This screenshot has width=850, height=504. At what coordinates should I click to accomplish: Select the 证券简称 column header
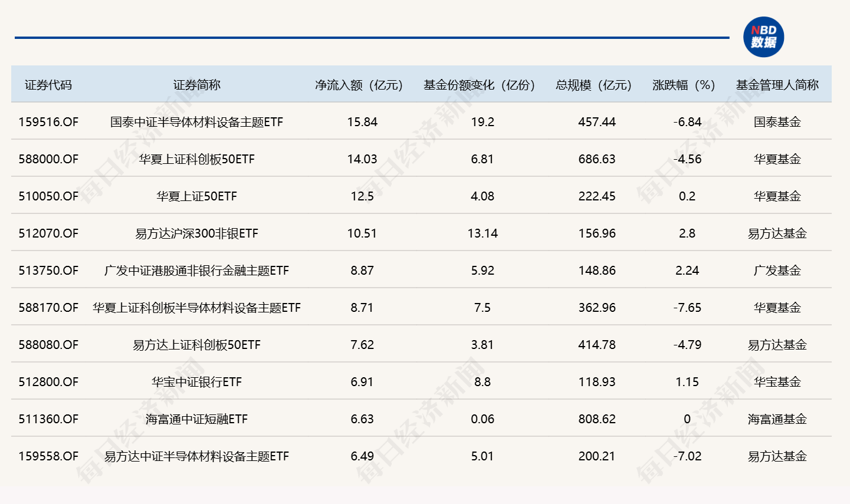(196, 85)
